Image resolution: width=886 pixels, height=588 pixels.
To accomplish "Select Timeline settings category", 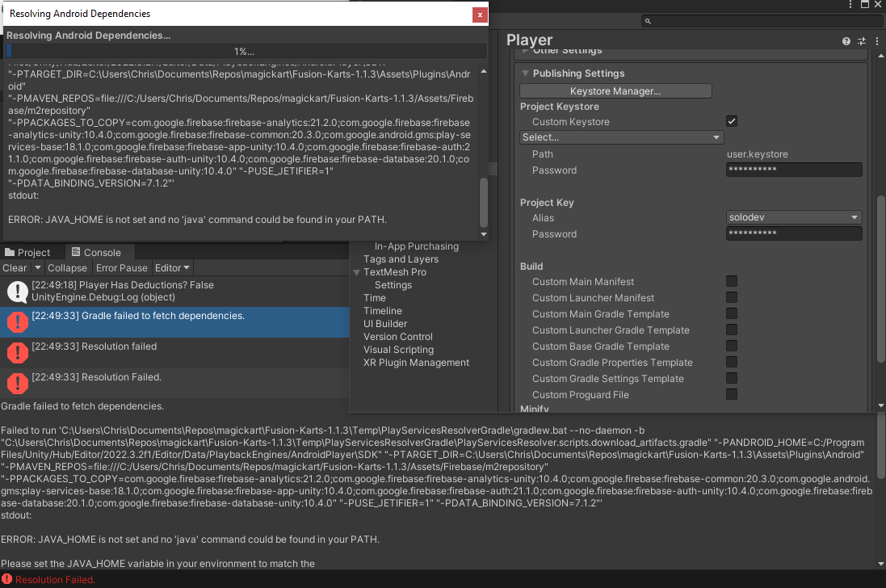I will pyautogui.click(x=383, y=311).
